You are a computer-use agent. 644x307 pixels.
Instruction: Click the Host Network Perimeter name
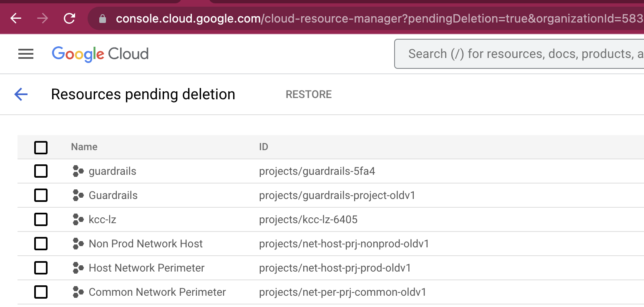click(146, 268)
